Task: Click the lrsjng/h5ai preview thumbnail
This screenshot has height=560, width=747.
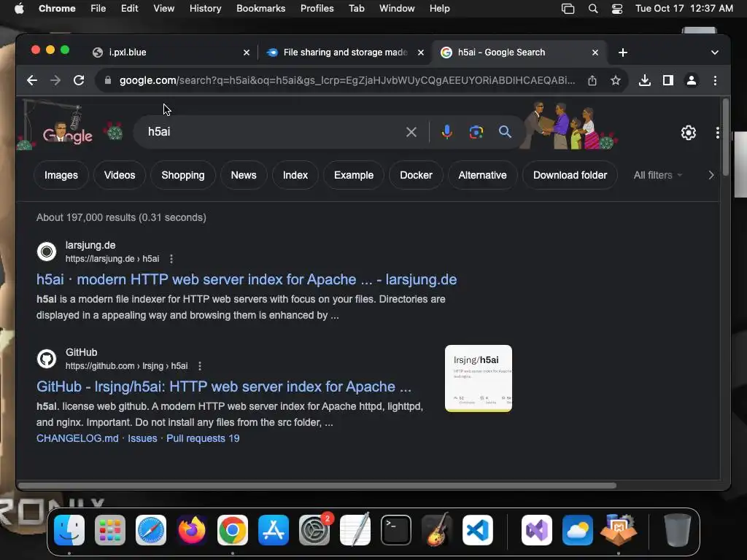Action: tap(479, 378)
